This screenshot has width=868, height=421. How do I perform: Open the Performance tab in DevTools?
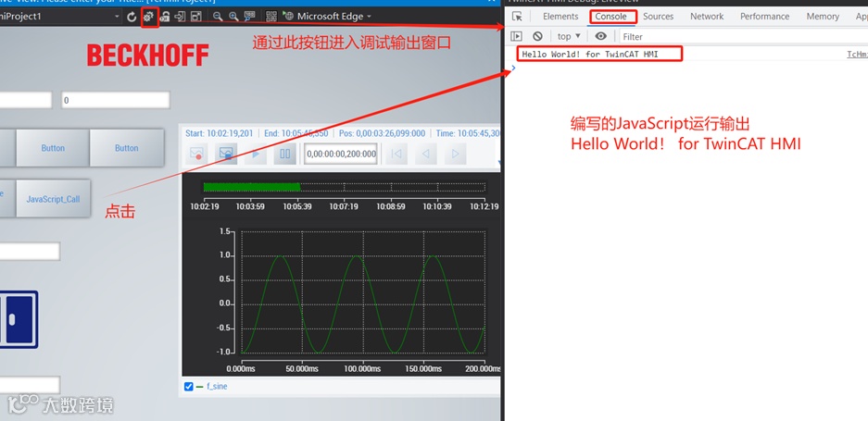[765, 17]
